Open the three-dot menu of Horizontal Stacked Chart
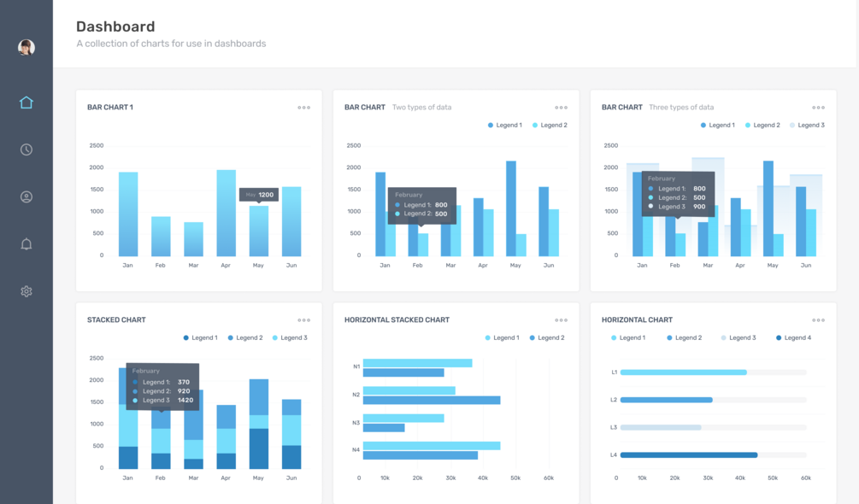The height and width of the screenshot is (504, 859). coord(561,320)
